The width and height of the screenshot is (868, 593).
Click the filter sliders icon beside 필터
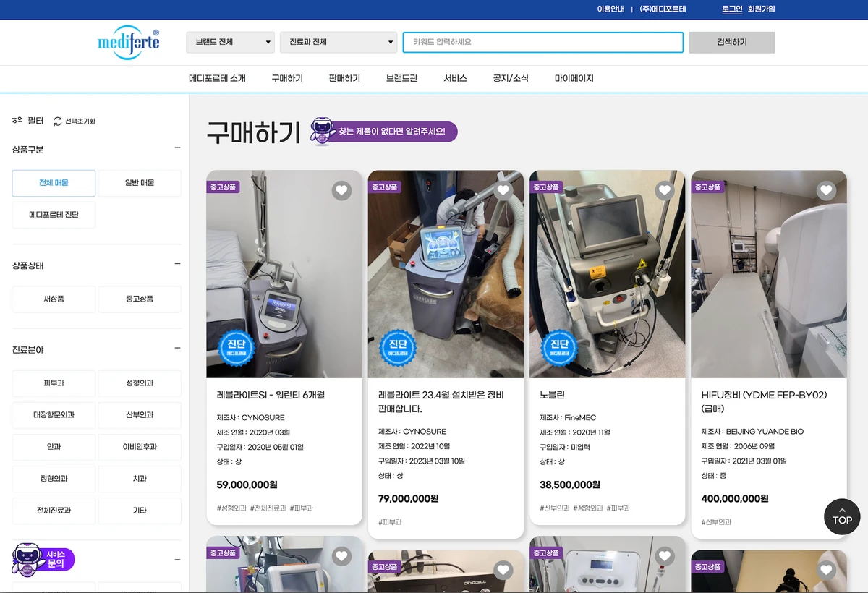point(17,121)
